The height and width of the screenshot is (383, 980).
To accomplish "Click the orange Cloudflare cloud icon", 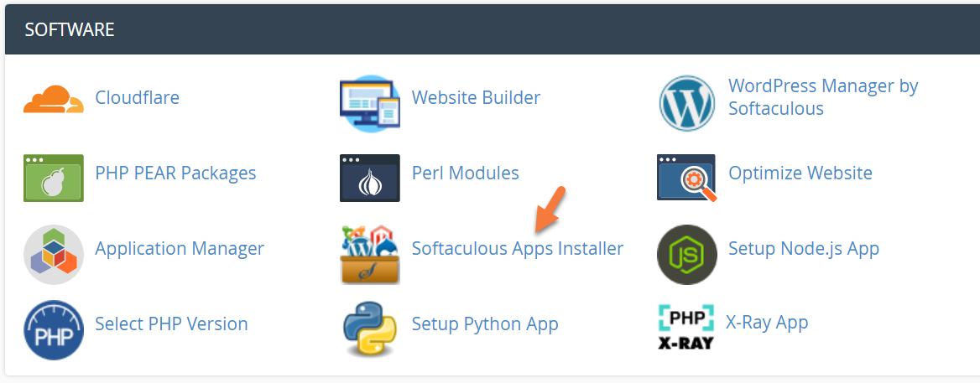I will 54,99.
